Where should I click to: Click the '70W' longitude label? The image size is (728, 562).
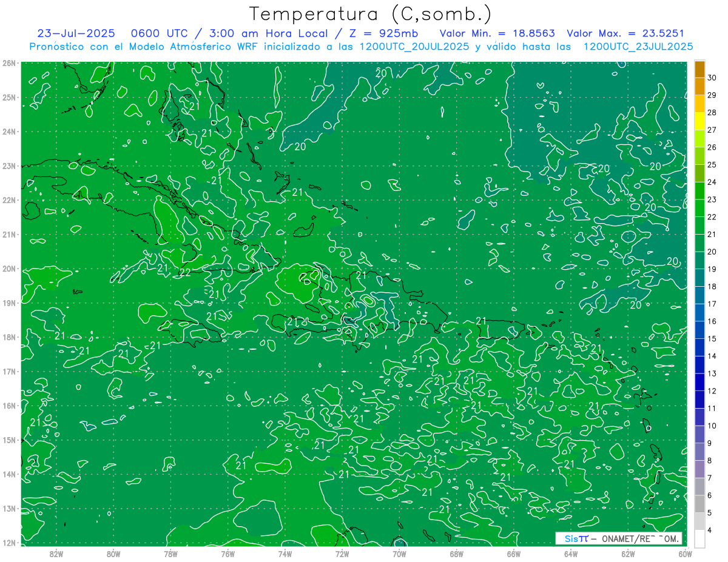click(x=399, y=554)
